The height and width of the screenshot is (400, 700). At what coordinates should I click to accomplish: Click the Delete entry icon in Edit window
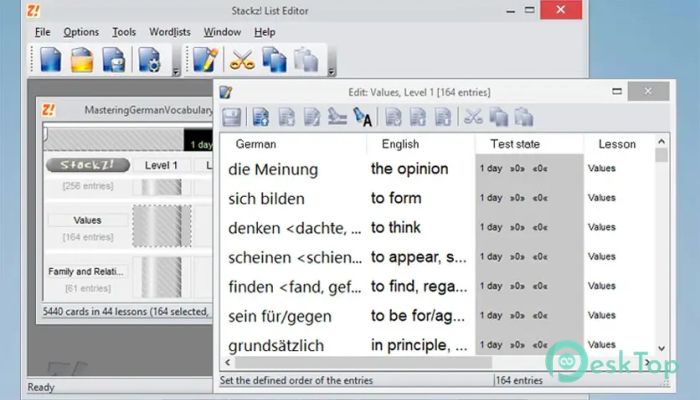click(286, 117)
